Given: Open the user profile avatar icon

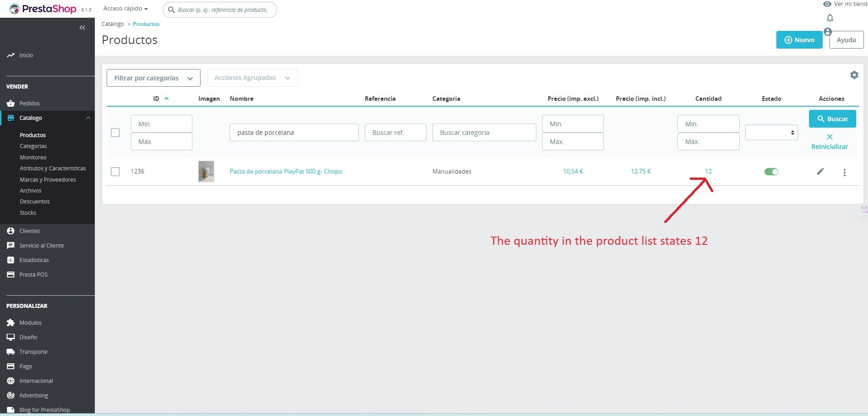Looking at the screenshot, I should click(828, 32).
